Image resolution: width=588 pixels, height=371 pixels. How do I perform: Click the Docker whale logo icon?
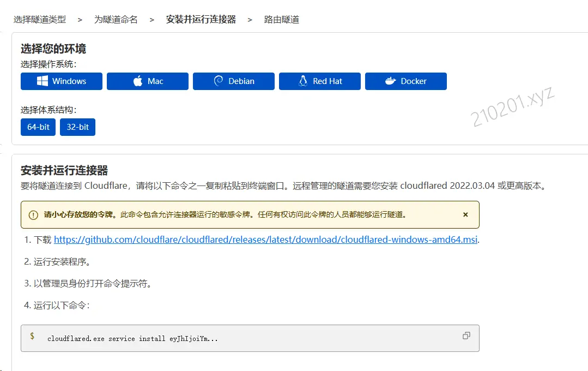391,81
